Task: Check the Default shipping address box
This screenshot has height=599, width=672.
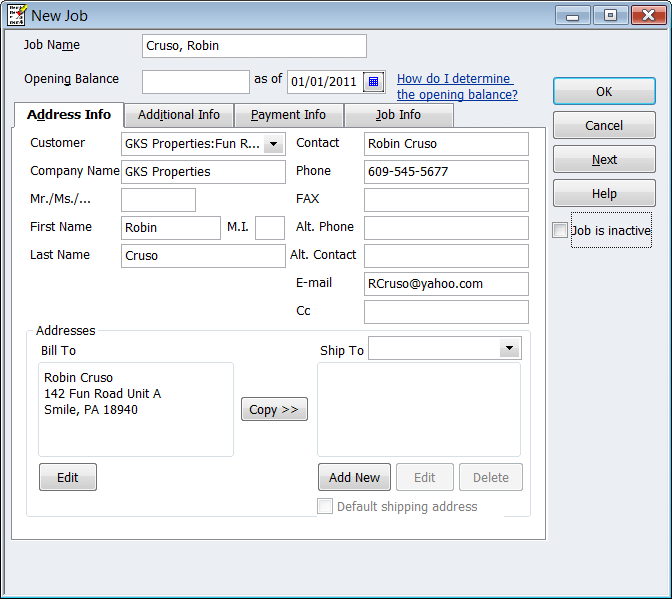Action: click(x=325, y=507)
